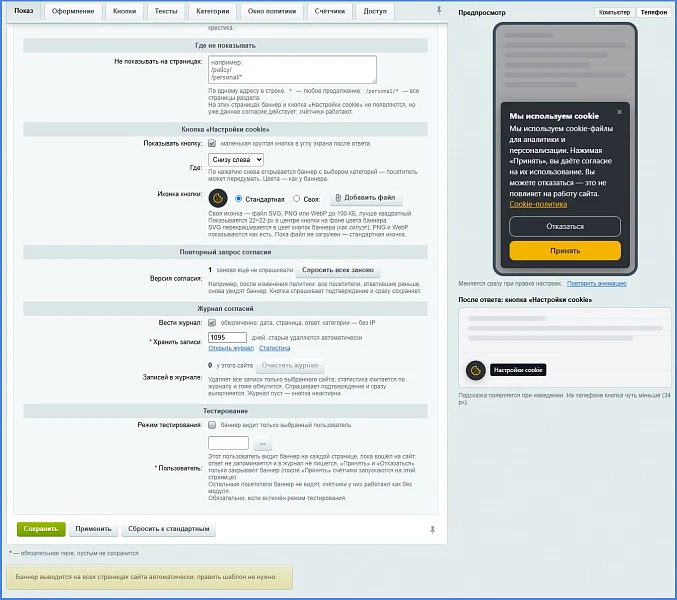
Task: Click the Мы используем cookie banner title
Action: click(554, 116)
